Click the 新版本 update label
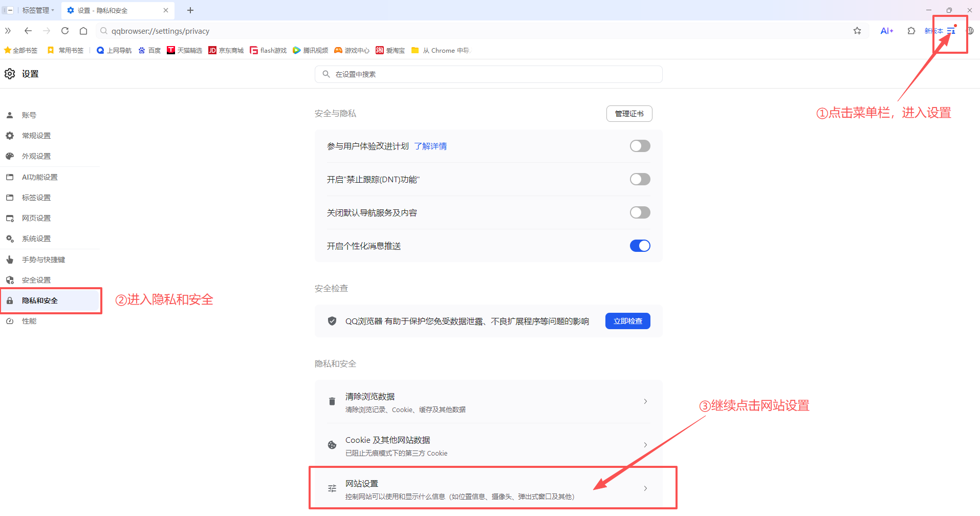The width and height of the screenshot is (980, 516). (x=933, y=31)
